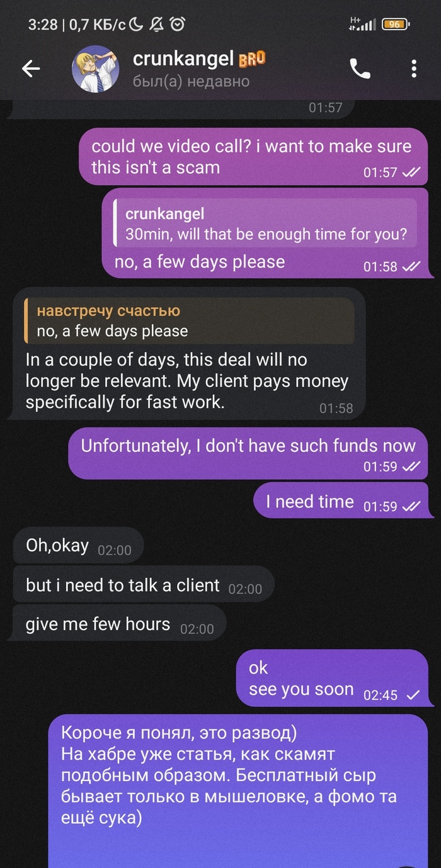This screenshot has width=441, height=868.
Task: Tap the battery indicator in status bar
Action: pyautogui.click(x=396, y=25)
